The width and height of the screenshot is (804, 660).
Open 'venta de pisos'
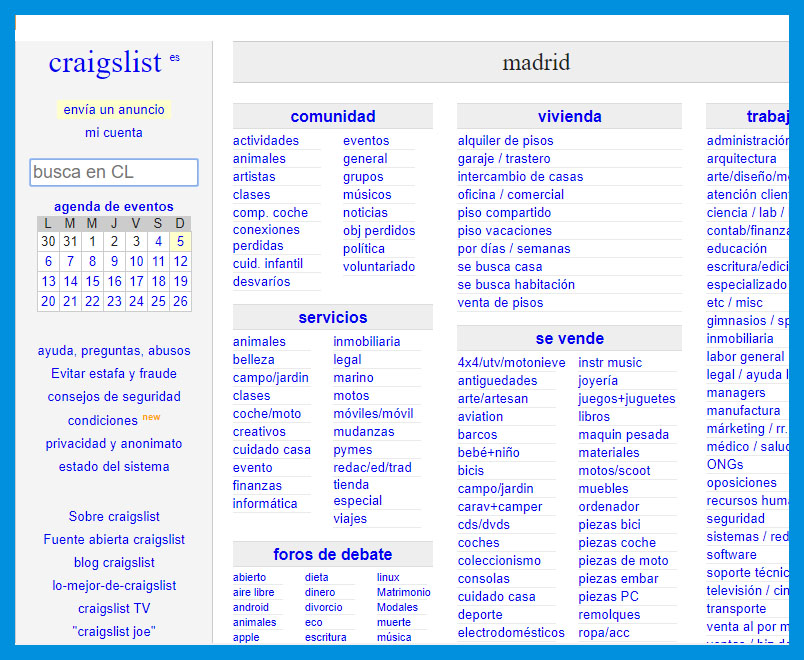pyautogui.click(x=500, y=302)
